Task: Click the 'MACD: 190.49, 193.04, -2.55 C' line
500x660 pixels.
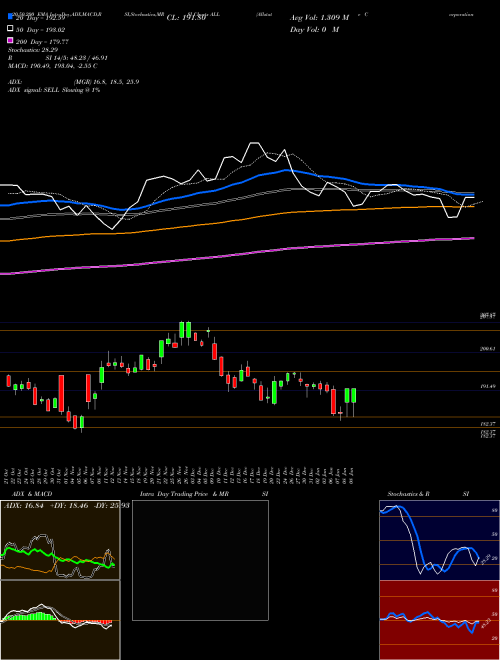Action: point(53,66)
